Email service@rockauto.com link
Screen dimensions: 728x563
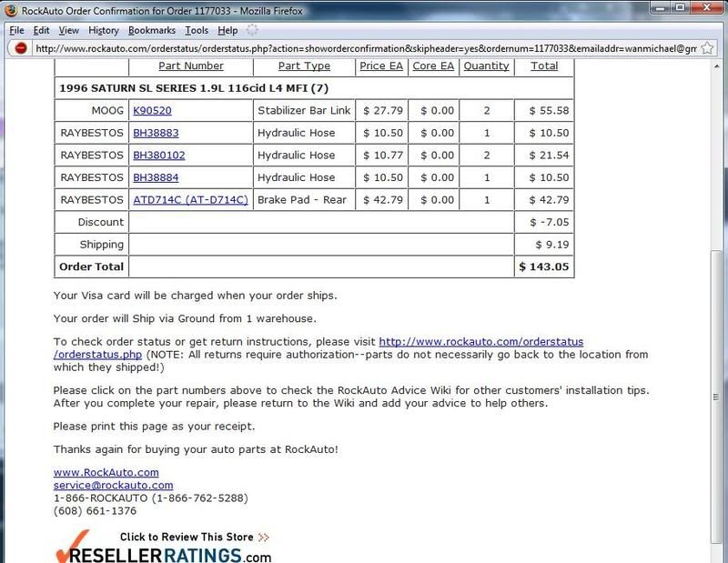(x=113, y=485)
